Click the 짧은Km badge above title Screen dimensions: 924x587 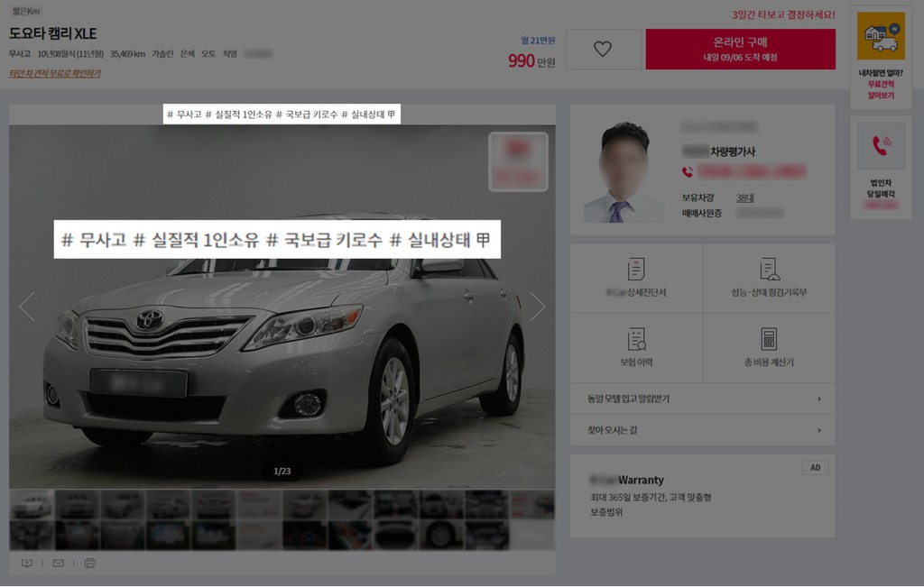tap(26, 11)
